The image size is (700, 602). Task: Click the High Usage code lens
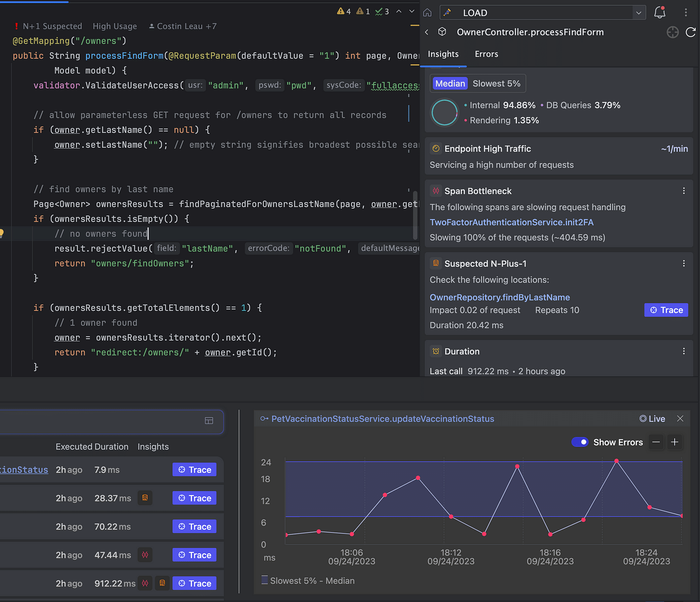coord(115,26)
